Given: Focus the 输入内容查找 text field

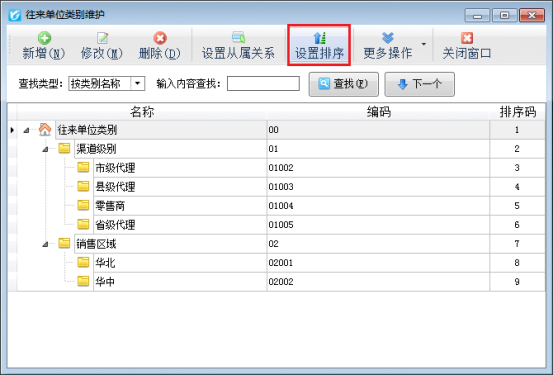Looking at the screenshot, I should point(263,84).
